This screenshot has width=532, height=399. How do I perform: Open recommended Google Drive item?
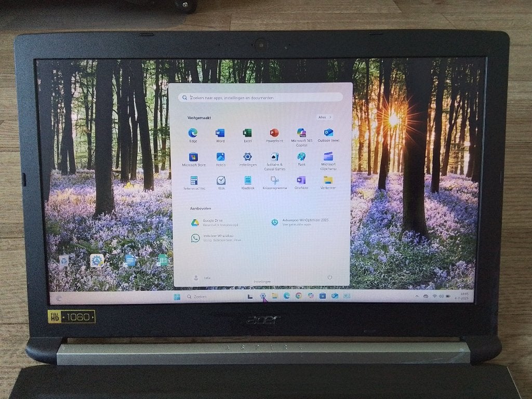pos(215,222)
